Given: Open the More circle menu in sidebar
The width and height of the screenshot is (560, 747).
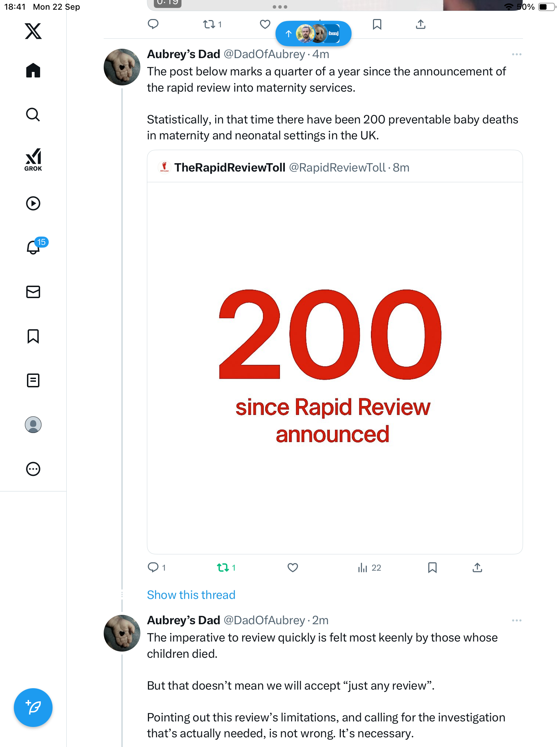Looking at the screenshot, I should point(33,469).
